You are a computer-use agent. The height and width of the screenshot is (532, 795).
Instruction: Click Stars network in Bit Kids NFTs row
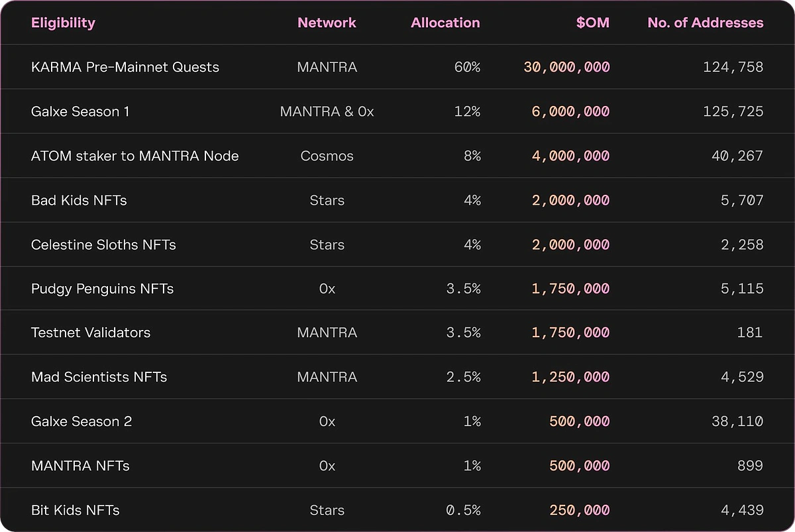[327, 510]
